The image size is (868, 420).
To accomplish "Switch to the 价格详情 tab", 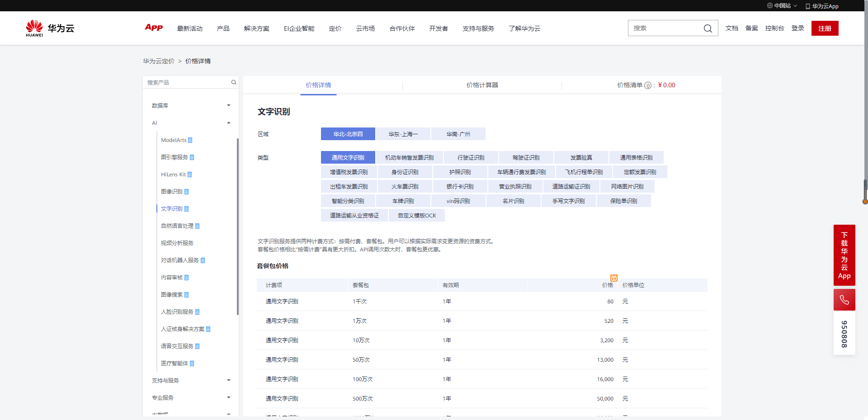I will click(318, 85).
